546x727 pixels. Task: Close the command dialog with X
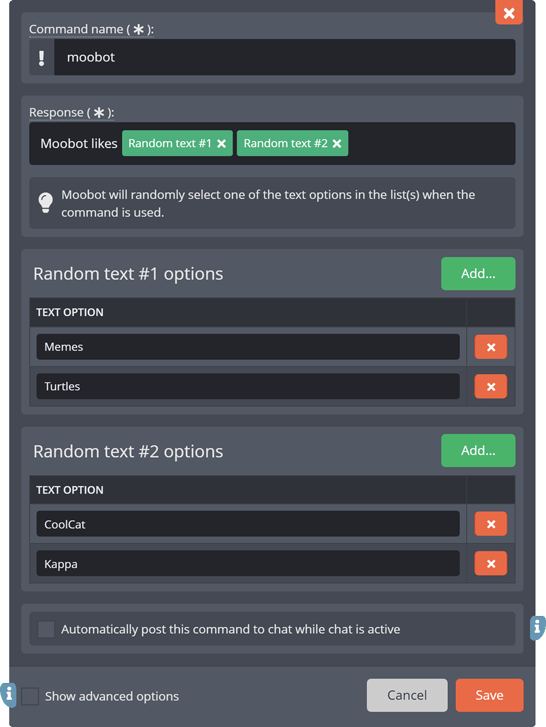click(509, 13)
